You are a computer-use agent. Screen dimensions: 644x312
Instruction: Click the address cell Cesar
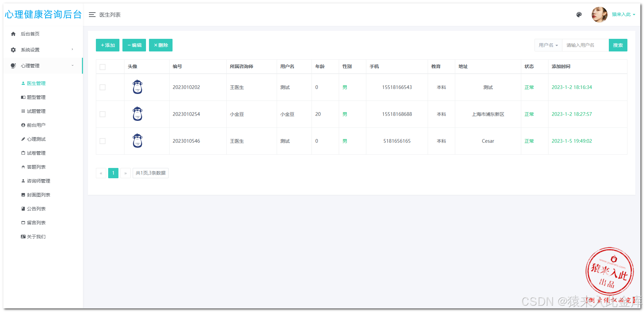pos(488,141)
